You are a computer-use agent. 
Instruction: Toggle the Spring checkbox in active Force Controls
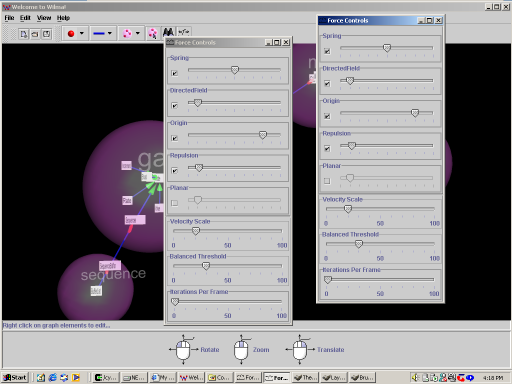[x=327, y=51]
